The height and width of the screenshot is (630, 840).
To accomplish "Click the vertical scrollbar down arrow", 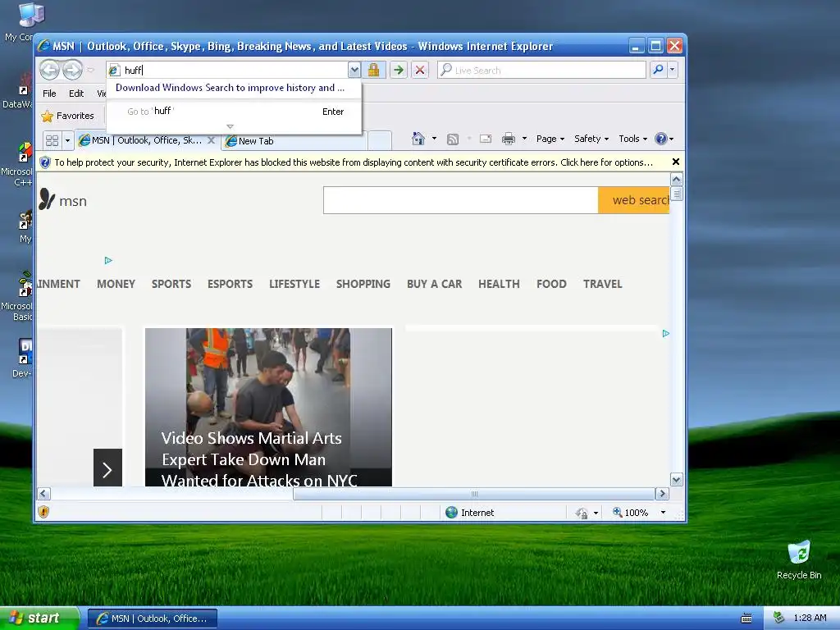I will [677, 479].
